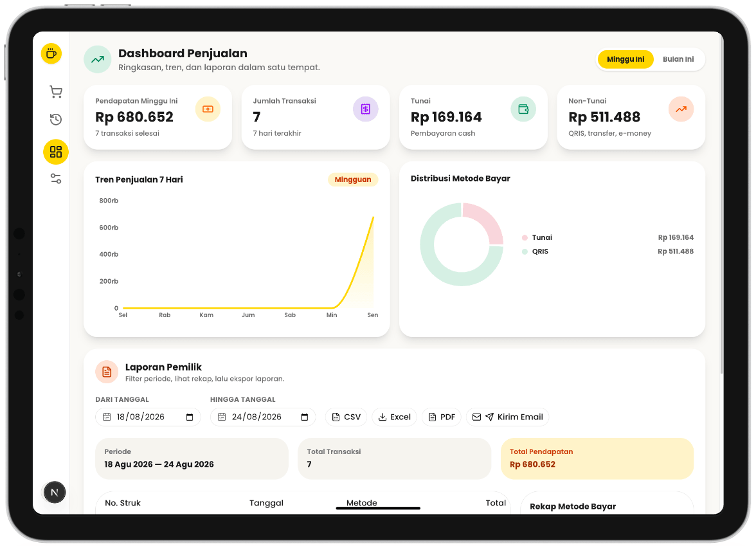
Task: Click the wallet icon on Tunai card
Action: [523, 109]
